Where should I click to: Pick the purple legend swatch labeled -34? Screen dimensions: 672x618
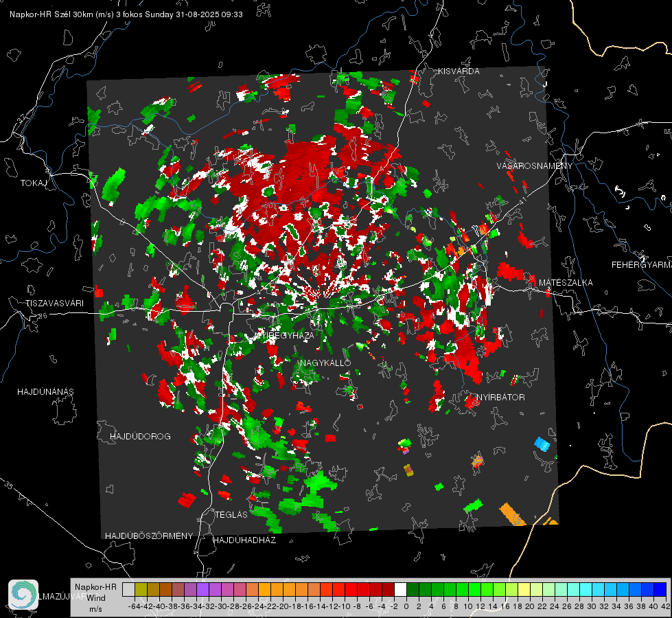pos(202,589)
